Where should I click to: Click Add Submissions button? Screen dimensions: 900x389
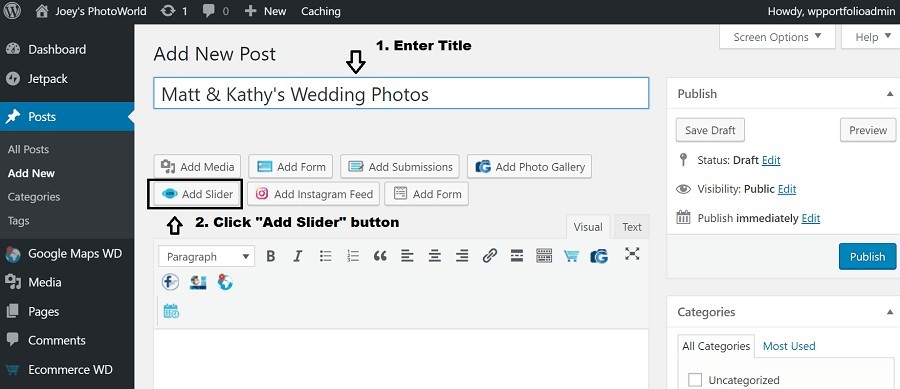click(x=399, y=167)
